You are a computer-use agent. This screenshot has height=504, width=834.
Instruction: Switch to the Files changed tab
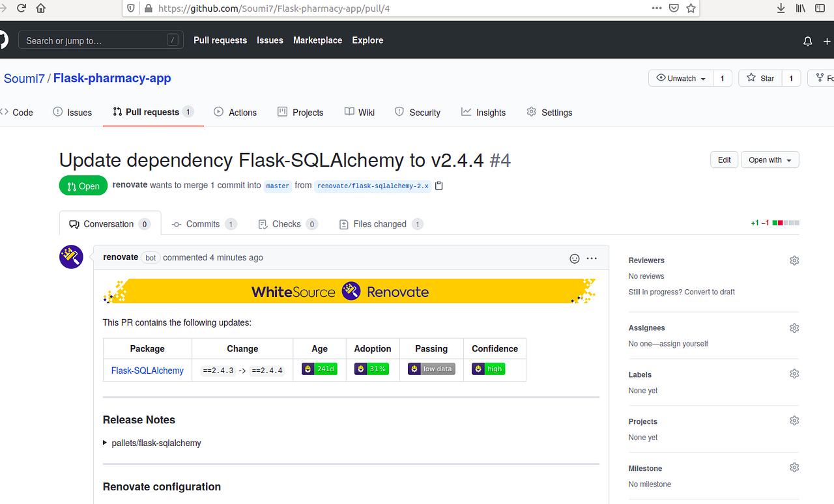381,223
